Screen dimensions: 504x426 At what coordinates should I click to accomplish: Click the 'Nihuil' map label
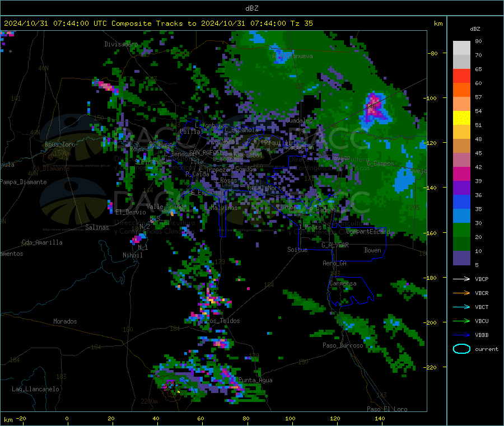point(133,255)
